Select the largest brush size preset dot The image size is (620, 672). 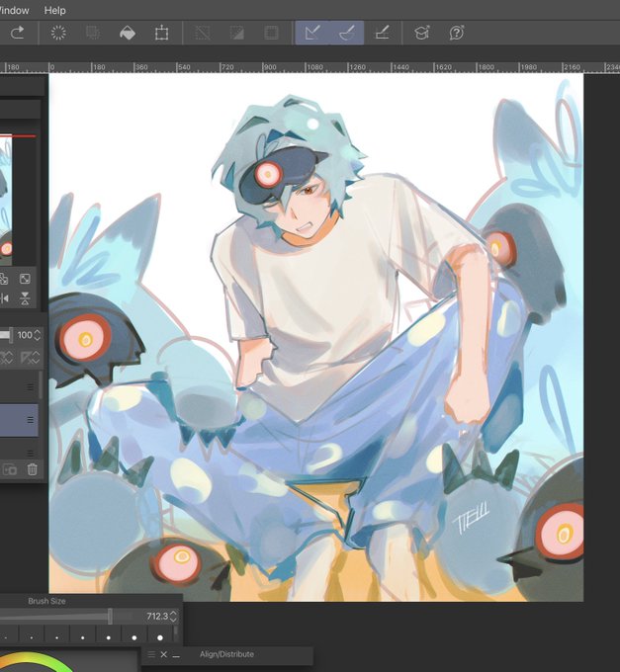(x=160, y=637)
